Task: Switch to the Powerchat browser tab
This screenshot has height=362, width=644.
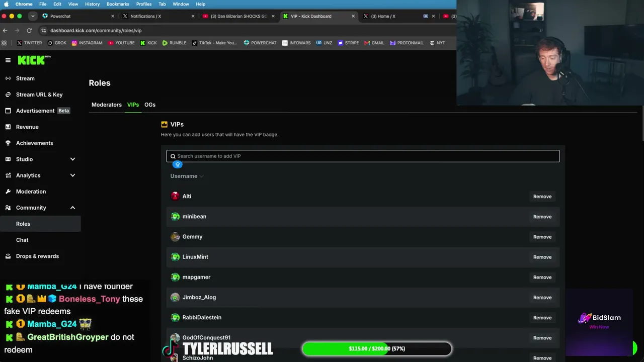Action: click(78, 16)
